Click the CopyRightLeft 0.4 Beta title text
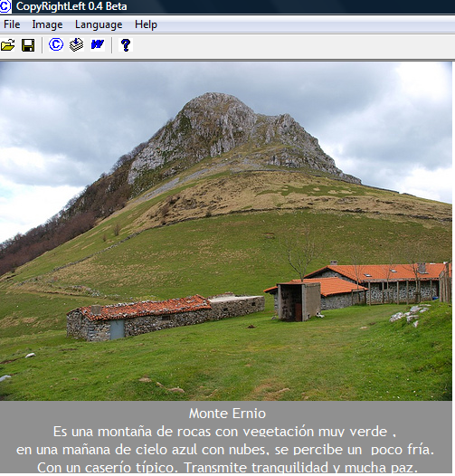Viewport: 455px width, 476px height. (x=71, y=6)
